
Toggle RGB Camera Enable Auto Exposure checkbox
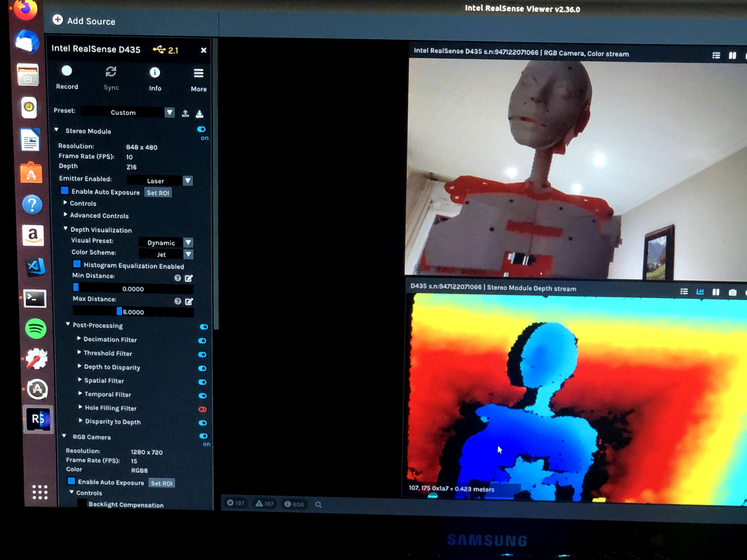pos(71,481)
